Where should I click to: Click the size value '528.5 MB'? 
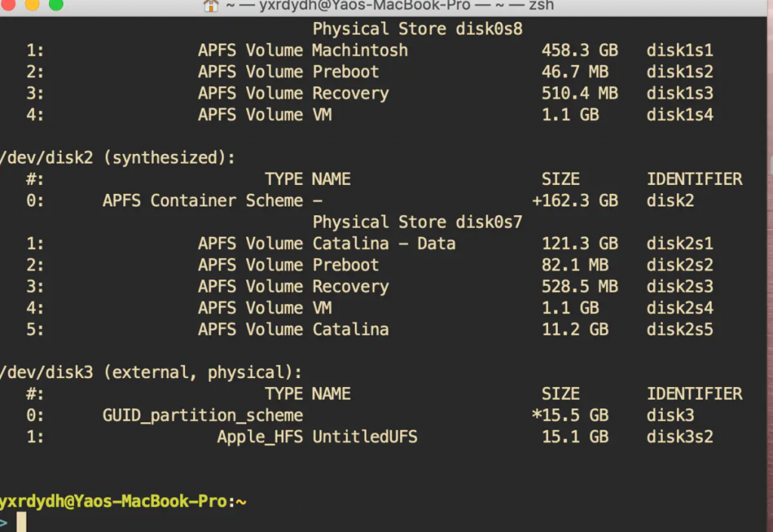pyautogui.click(x=580, y=287)
